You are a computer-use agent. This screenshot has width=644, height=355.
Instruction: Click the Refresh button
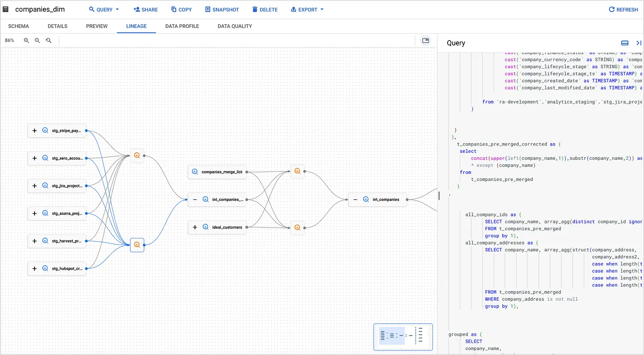[623, 10]
